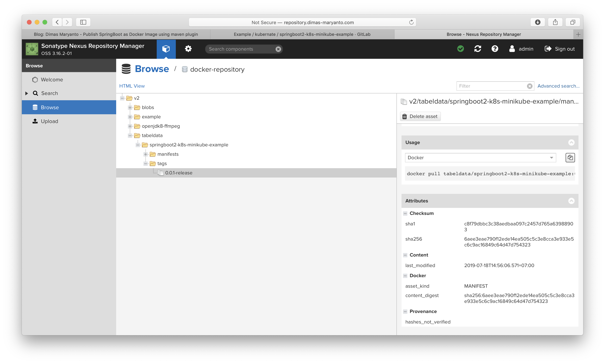Go back in Safari
Image resolution: width=605 pixels, height=364 pixels.
(x=57, y=22)
